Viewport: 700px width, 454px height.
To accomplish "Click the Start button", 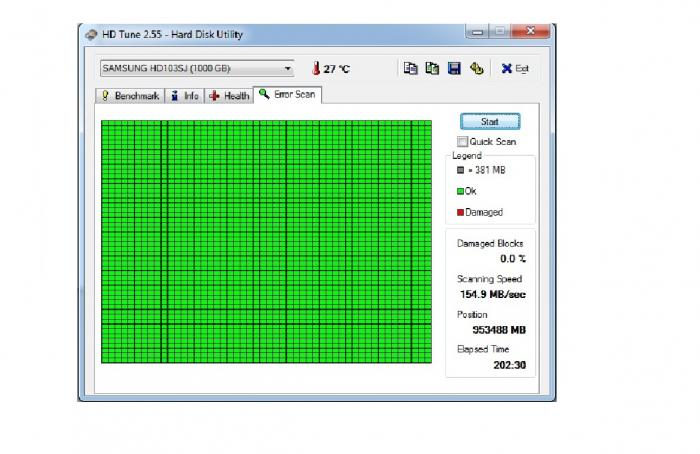I will pos(490,121).
